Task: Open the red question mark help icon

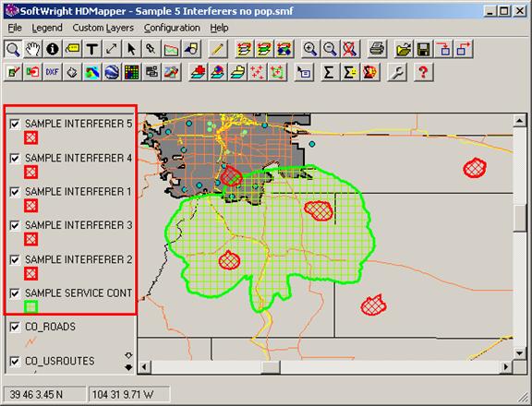Action: [x=423, y=72]
